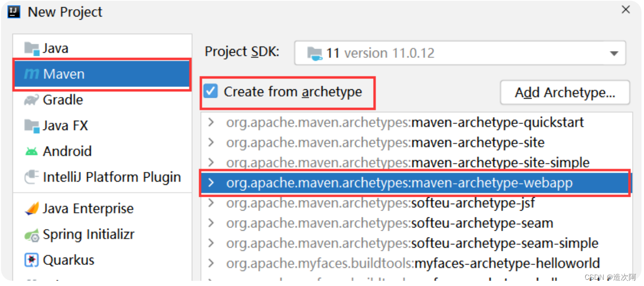Select myfaces-archetype-helloworld row text

coord(413,263)
